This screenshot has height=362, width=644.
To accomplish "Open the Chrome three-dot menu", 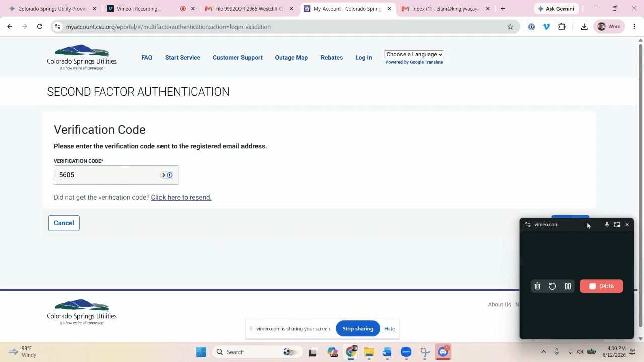I will pyautogui.click(x=634, y=27).
